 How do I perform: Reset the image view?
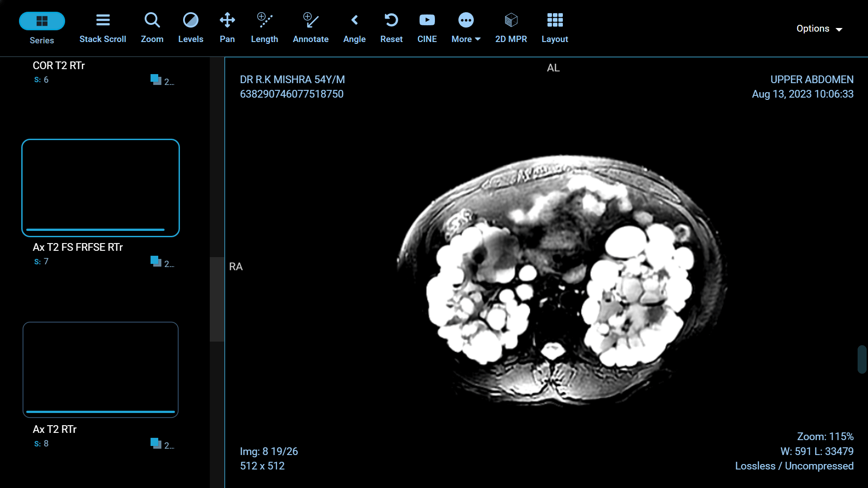391,27
